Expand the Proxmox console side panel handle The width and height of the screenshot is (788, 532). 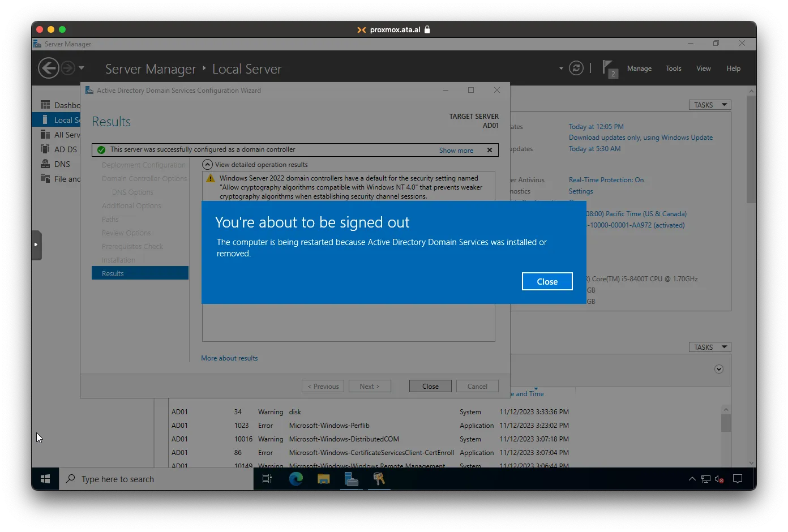(x=36, y=244)
